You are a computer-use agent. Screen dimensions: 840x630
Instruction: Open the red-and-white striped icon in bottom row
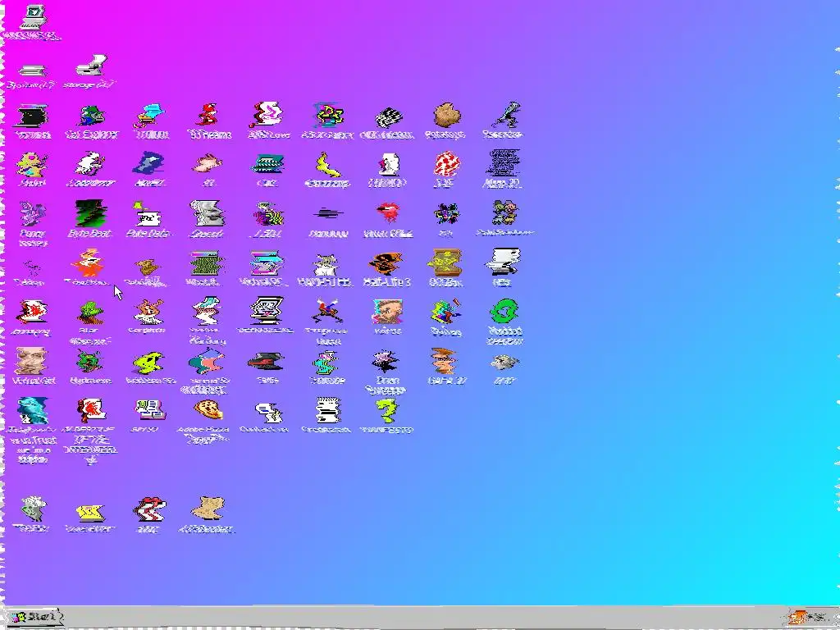[x=149, y=509]
